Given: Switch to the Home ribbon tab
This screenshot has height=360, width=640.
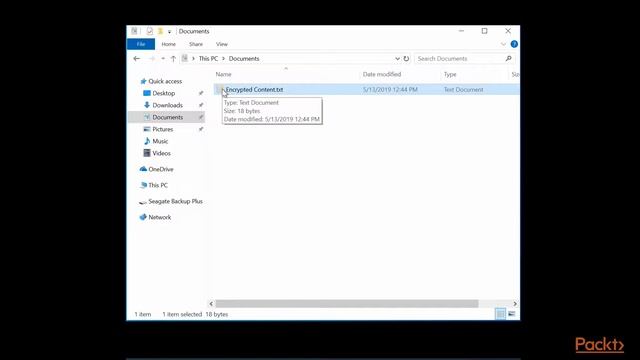Looking at the screenshot, I should tap(169, 44).
